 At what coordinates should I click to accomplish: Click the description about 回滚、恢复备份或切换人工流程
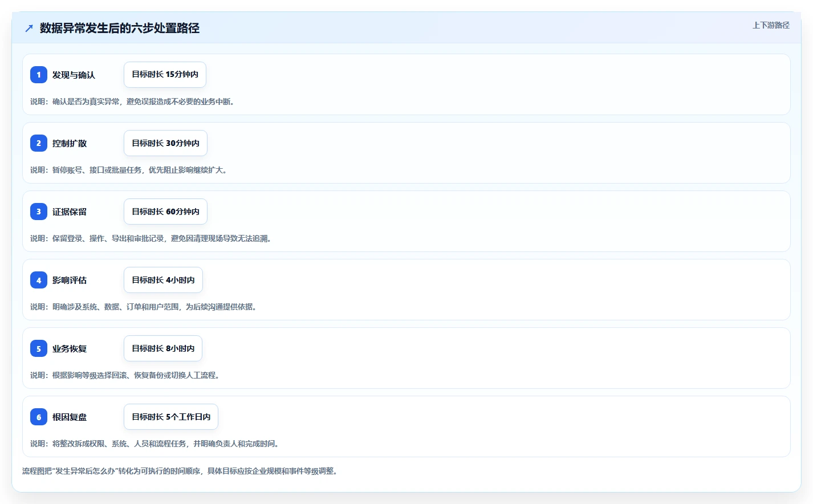point(125,375)
